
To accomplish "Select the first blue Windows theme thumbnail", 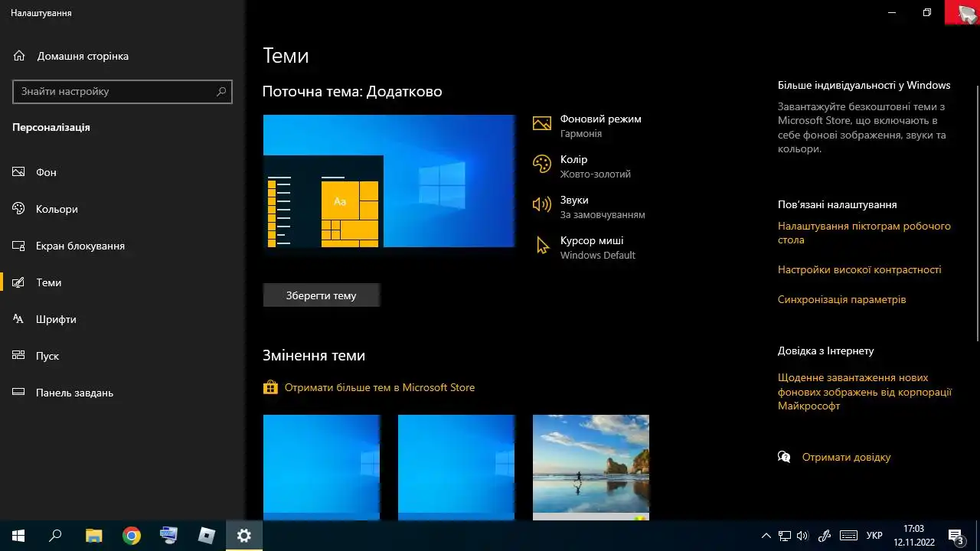I will point(322,468).
